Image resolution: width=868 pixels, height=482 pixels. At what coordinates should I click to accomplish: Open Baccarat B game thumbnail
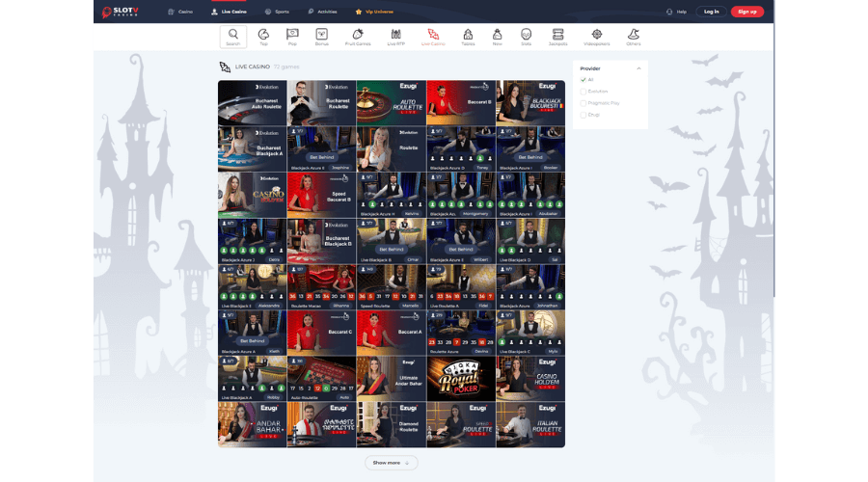461,103
